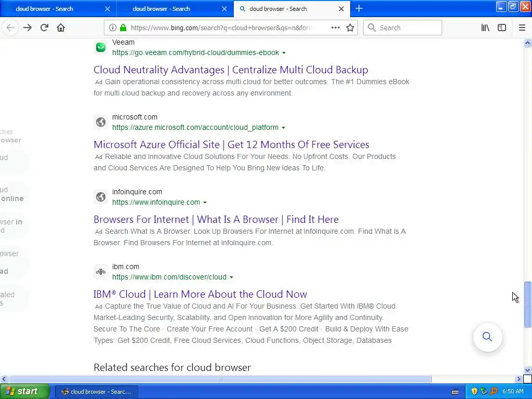The image size is (532, 399).
Task: Open Browsers For Internet result link
Action: point(216,219)
